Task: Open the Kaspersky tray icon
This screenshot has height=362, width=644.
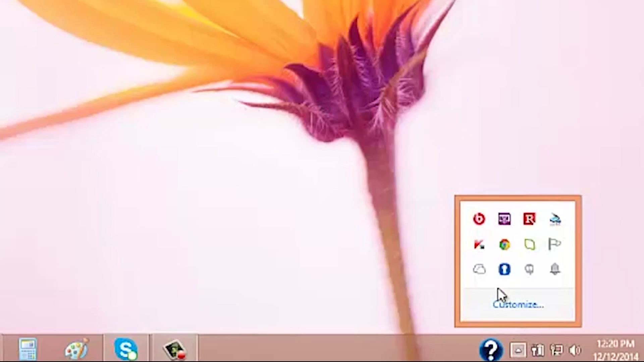Action: [x=479, y=244]
